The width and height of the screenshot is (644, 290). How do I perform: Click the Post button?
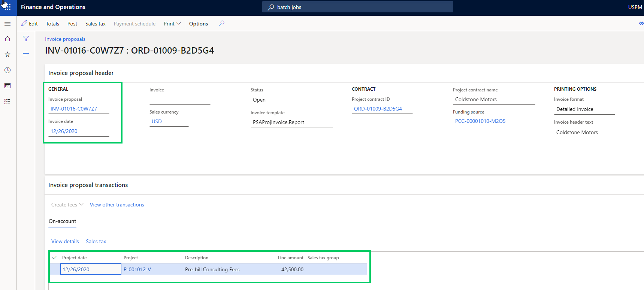click(72, 24)
